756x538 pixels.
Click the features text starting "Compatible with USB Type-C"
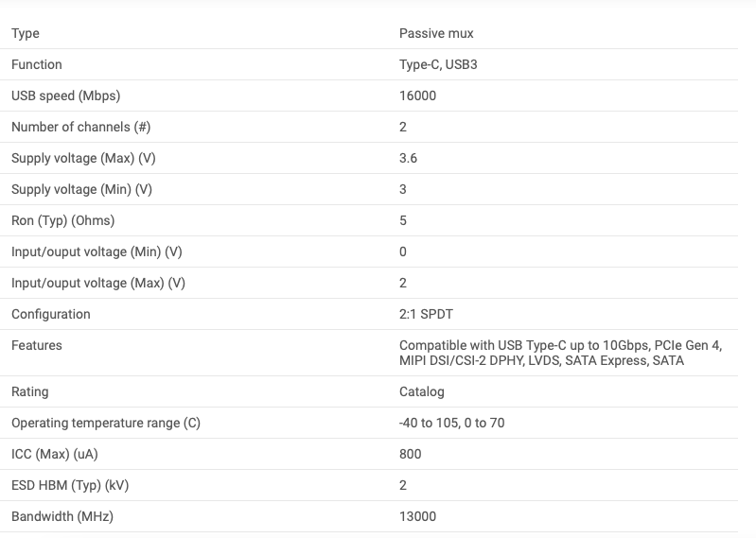point(560,353)
